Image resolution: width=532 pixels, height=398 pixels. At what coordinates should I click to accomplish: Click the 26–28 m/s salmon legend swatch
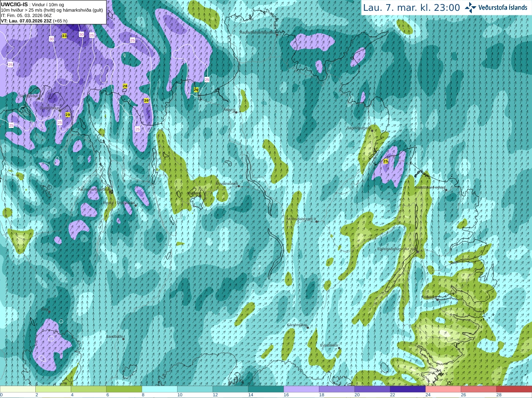(479, 389)
